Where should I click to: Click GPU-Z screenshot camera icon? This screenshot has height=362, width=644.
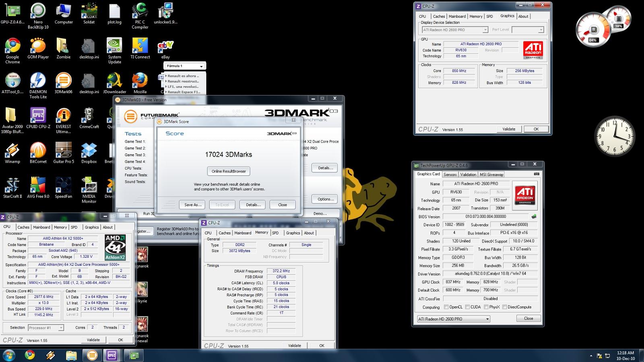tap(536, 174)
